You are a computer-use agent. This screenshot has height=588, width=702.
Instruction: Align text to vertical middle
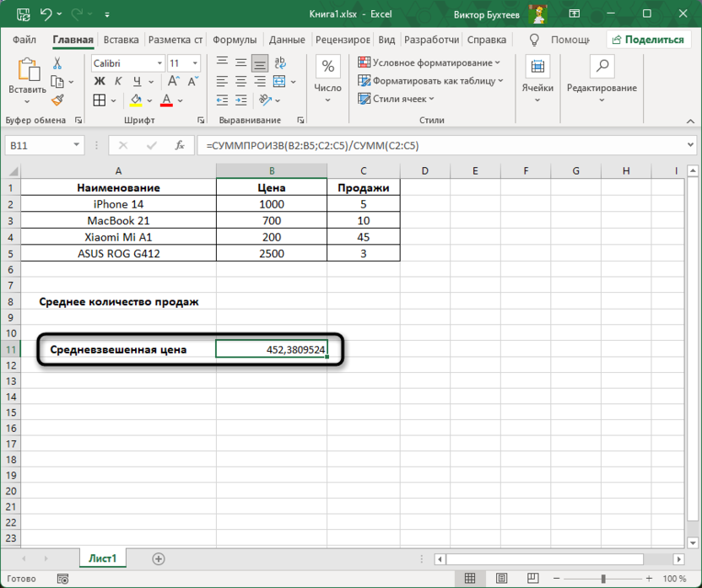coord(240,62)
